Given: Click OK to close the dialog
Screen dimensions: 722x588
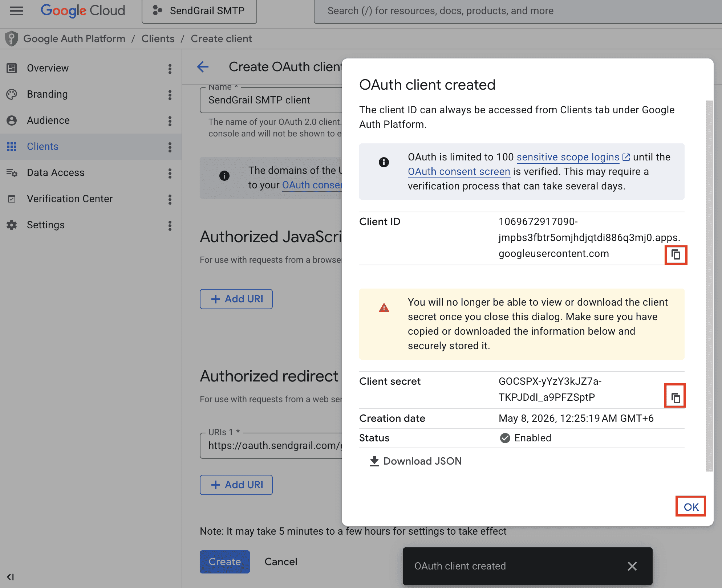Looking at the screenshot, I should (691, 507).
